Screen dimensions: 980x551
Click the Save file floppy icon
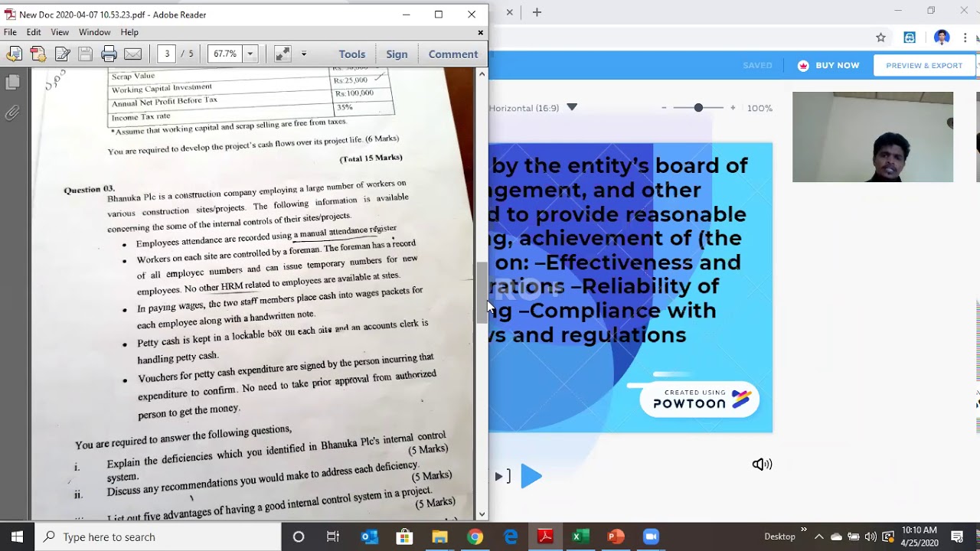pos(85,54)
